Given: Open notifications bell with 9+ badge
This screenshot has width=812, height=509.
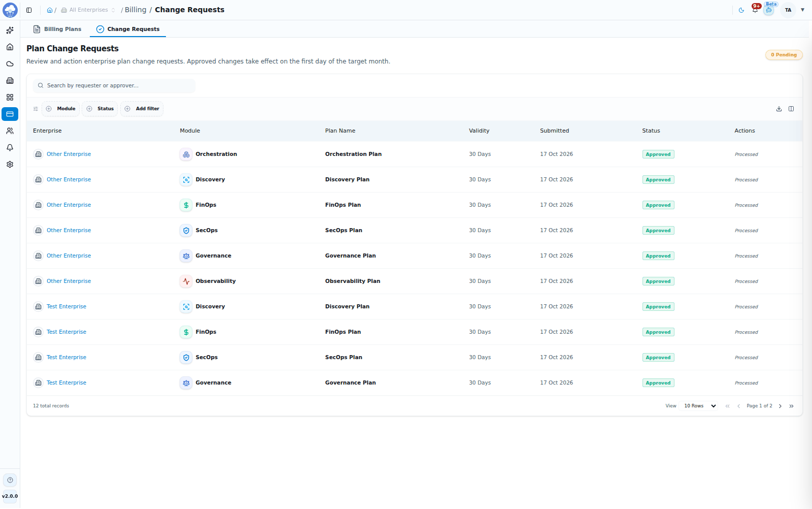Looking at the screenshot, I should point(755,10).
